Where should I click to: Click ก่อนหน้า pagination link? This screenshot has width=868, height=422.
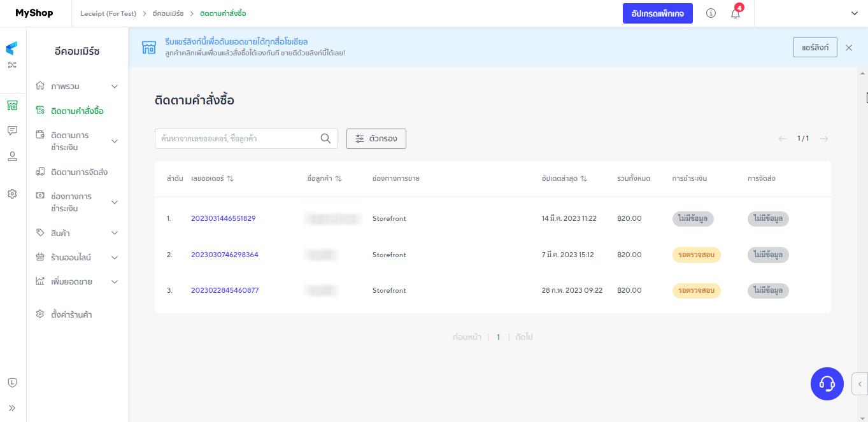467,337
